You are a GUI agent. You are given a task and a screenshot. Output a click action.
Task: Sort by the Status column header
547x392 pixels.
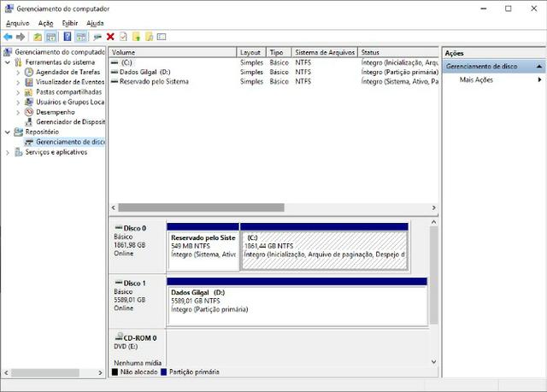pos(398,52)
